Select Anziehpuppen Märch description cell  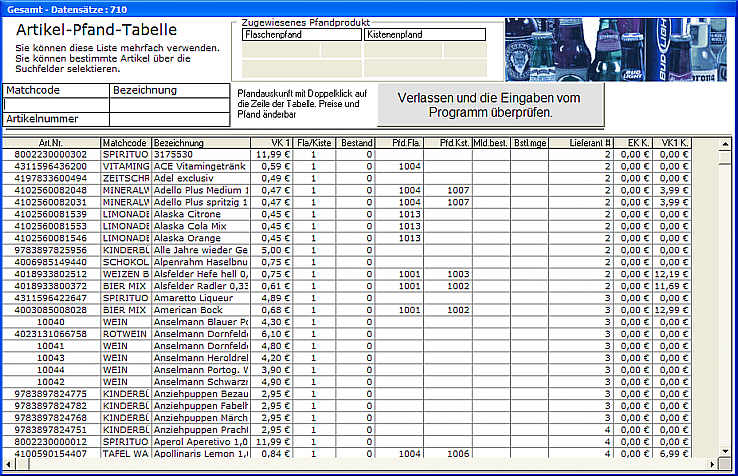201,418
